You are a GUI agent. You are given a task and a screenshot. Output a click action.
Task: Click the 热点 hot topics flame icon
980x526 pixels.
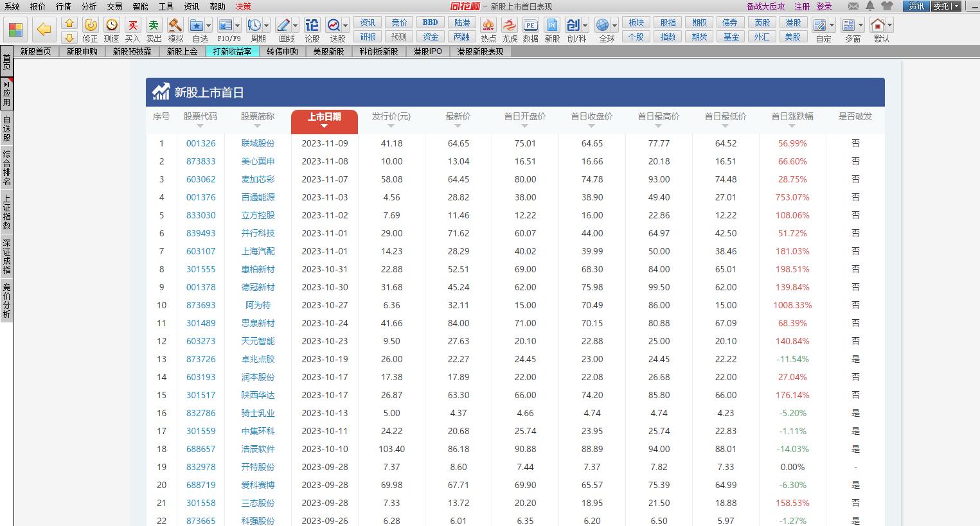tap(488, 26)
